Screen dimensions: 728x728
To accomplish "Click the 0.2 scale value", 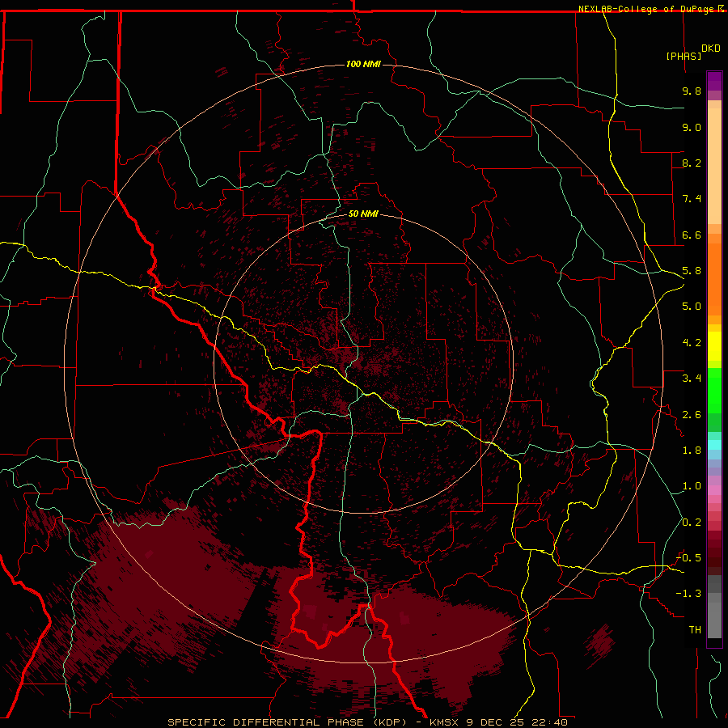I will tap(692, 523).
